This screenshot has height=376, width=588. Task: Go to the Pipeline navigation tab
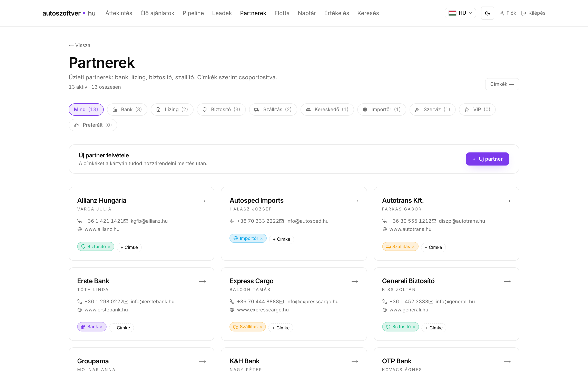(x=193, y=13)
